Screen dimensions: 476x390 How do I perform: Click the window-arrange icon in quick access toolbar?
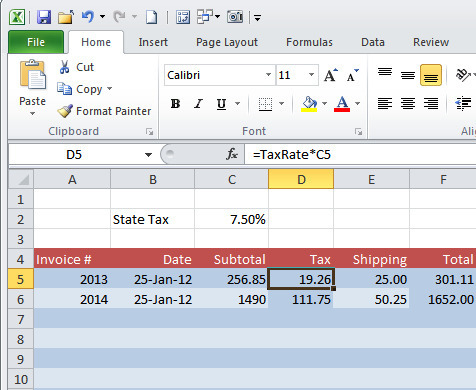coord(205,17)
